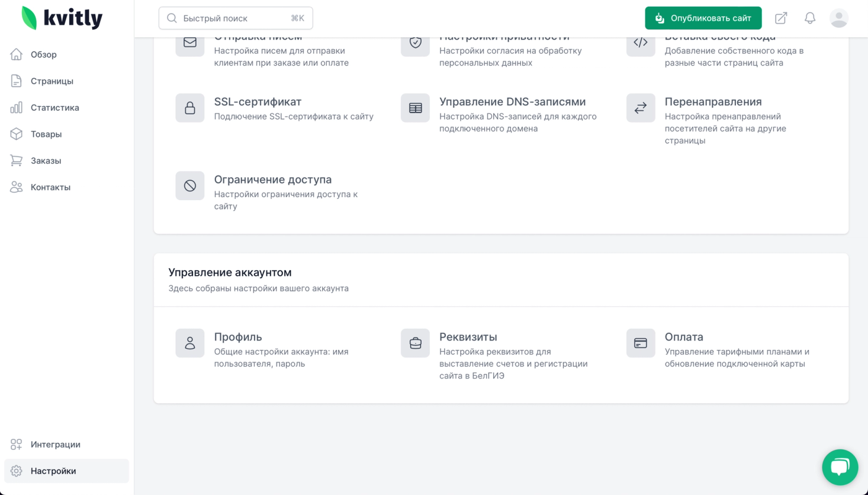Click the code insertion brackets icon

641,44
